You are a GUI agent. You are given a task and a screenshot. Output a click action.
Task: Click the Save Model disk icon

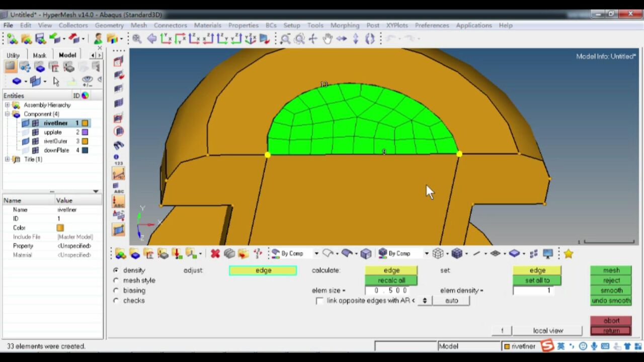[40, 39]
